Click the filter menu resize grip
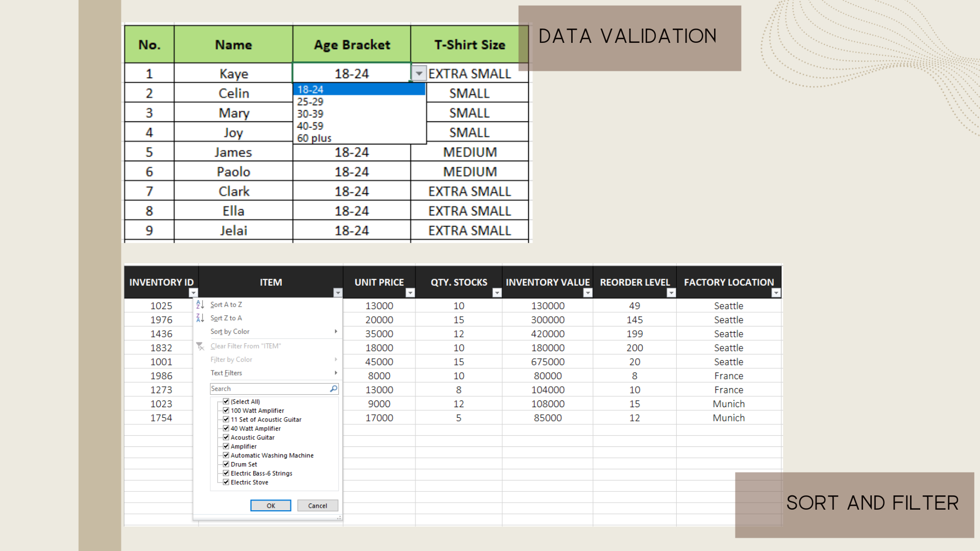Viewport: 980px width, 551px height. pos(339,517)
